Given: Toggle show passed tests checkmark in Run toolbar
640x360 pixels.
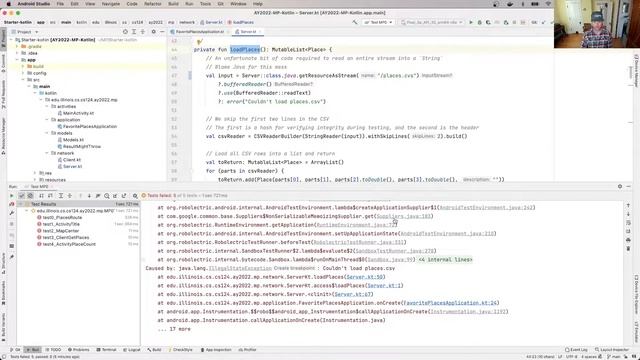Looking at the screenshot, I should (x=22, y=196).
